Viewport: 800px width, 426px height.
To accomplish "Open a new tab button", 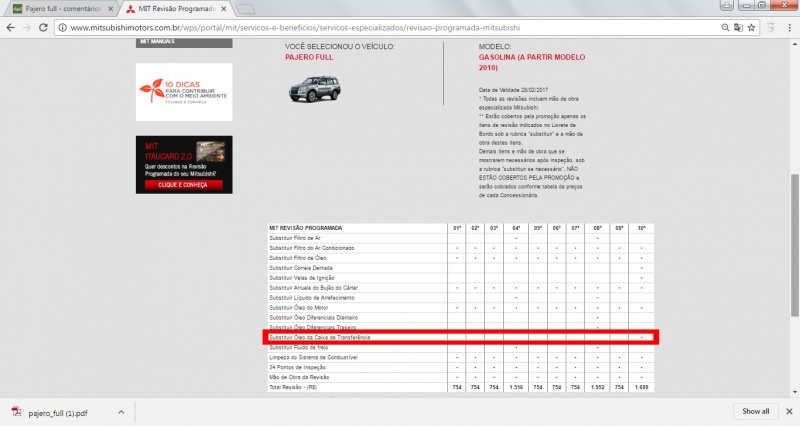I will pos(245,9).
